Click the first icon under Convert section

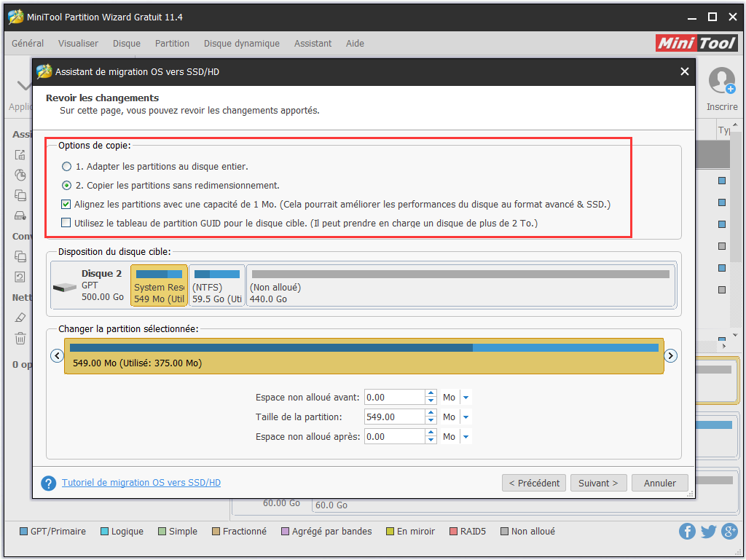tap(20, 257)
